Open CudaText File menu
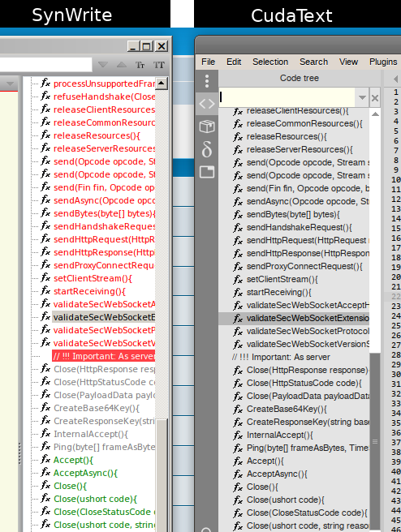Screen dimensions: 401x532 pos(208,62)
